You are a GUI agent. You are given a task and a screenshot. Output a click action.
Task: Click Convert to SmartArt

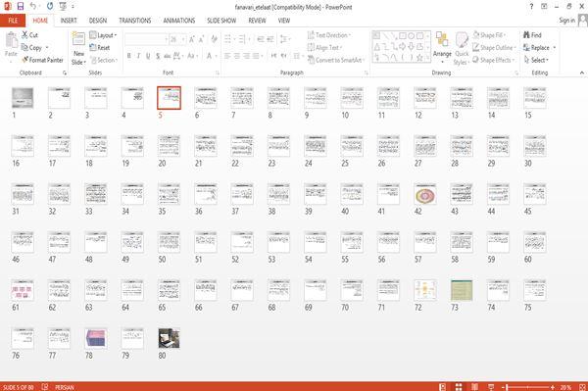pyautogui.click(x=335, y=60)
